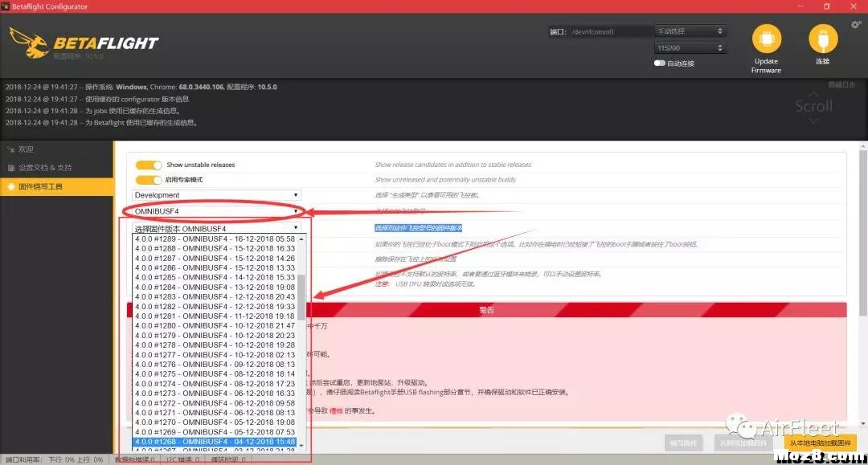
Task: Select firmware 4.0.0 #1270 05-12-2018 19:08
Action: click(215, 422)
